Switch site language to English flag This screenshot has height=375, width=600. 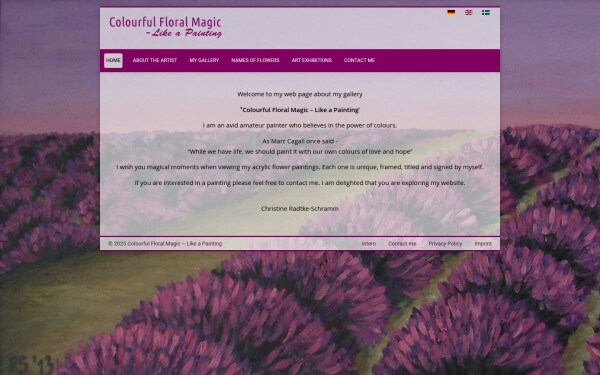[468, 13]
